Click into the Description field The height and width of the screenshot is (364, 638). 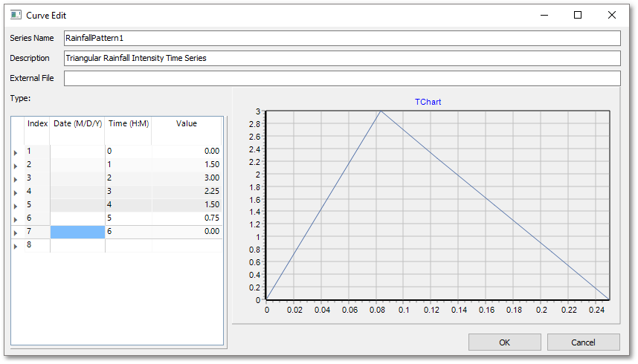pyautogui.click(x=342, y=58)
